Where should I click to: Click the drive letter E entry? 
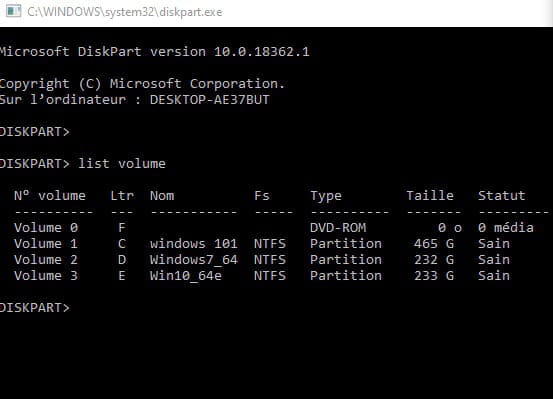point(122,276)
